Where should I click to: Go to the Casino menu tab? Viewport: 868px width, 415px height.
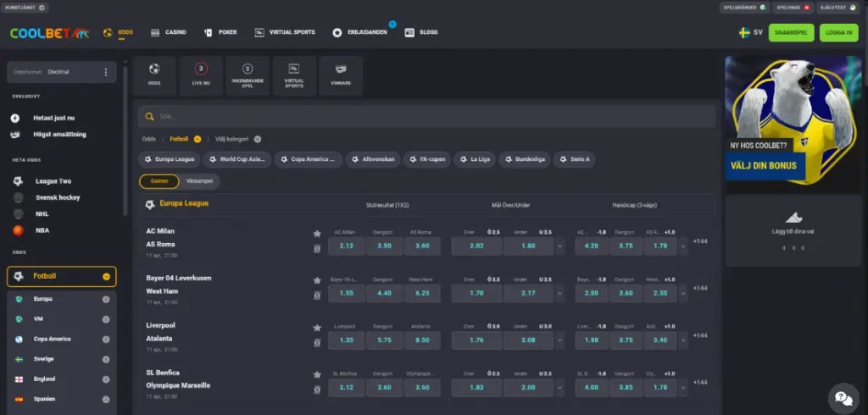169,32
